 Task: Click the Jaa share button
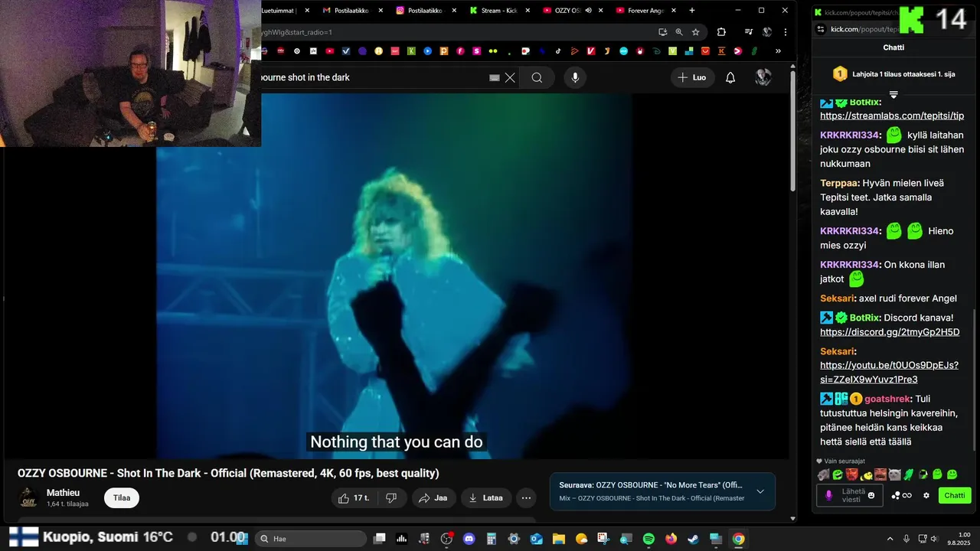point(433,498)
